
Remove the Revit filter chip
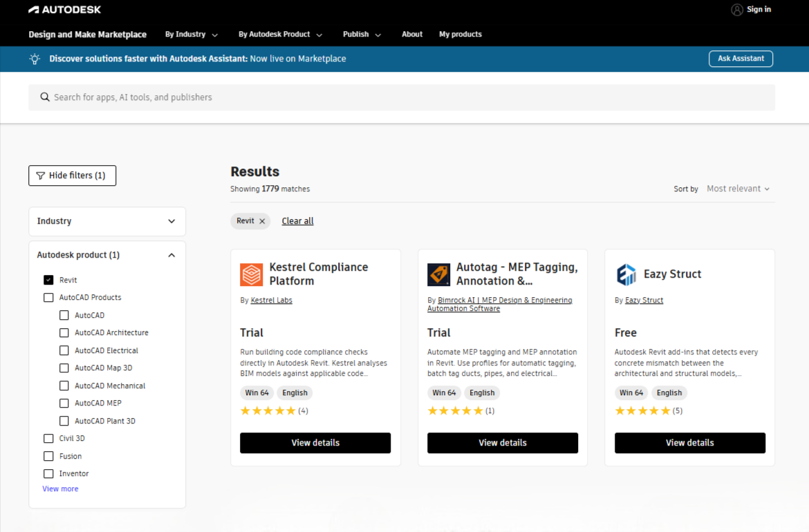point(262,220)
